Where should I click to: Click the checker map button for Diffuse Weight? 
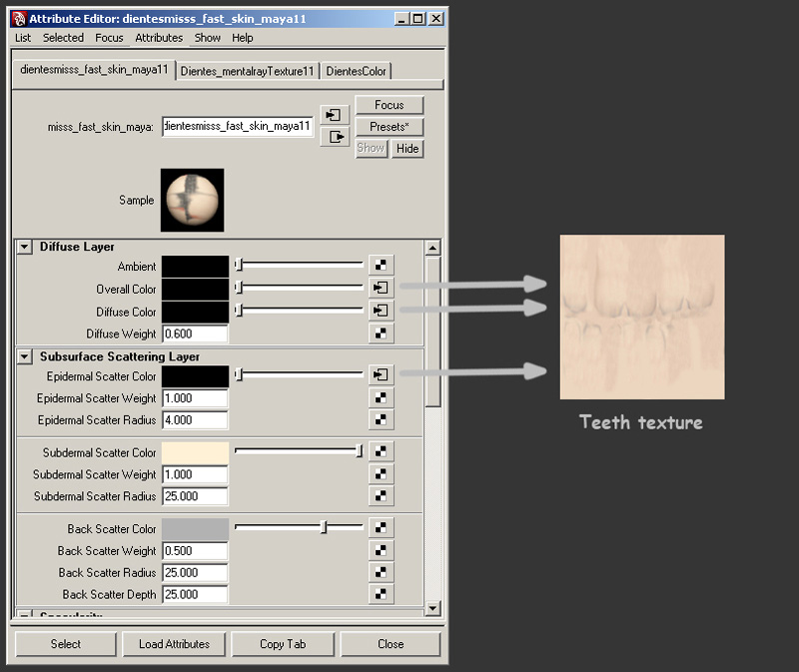[381, 334]
